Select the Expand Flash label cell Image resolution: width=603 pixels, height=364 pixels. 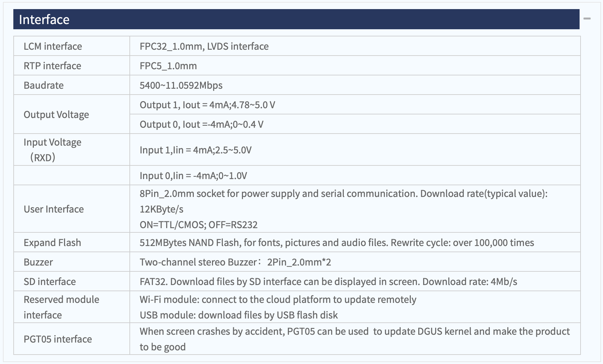coord(72,242)
